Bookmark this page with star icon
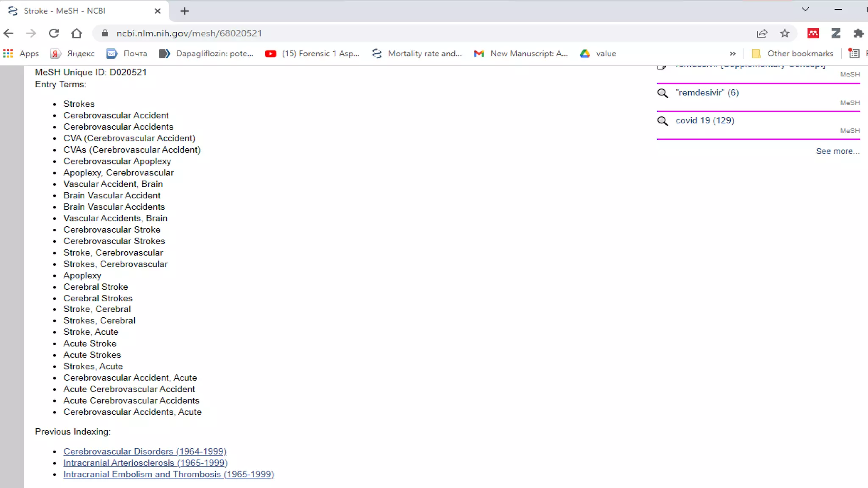Image resolution: width=868 pixels, height=488 pixels. coord(785,33)
